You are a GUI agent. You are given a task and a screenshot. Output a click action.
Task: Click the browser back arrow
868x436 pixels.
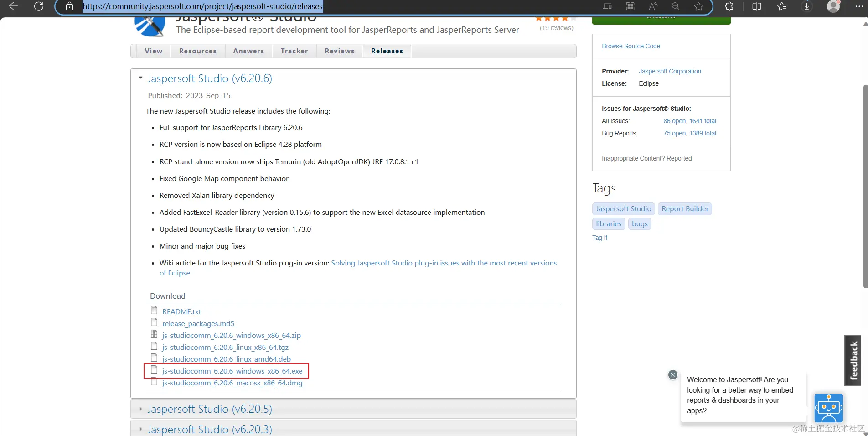14,6
